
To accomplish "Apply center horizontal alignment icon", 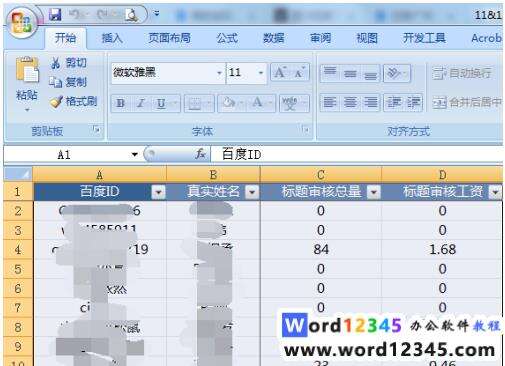I will [350, 102].
